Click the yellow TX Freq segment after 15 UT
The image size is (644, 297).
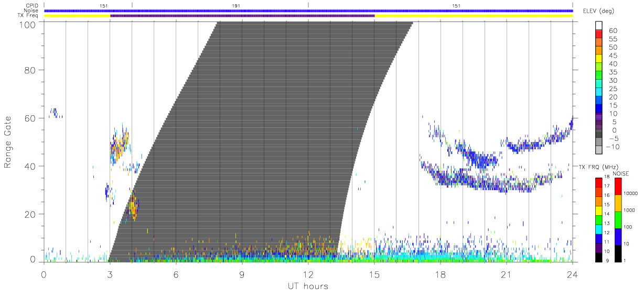[x=474, y=16]
